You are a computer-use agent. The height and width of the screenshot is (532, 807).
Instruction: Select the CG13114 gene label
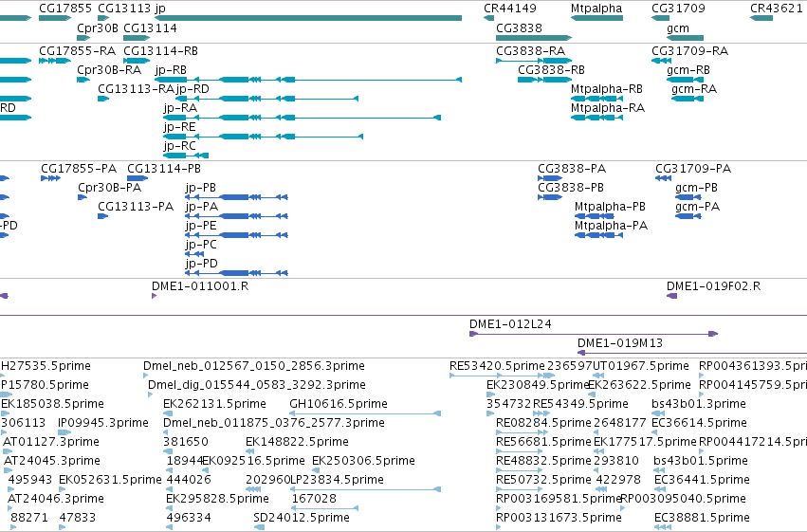pyautogui.click(x=150, y=28)
